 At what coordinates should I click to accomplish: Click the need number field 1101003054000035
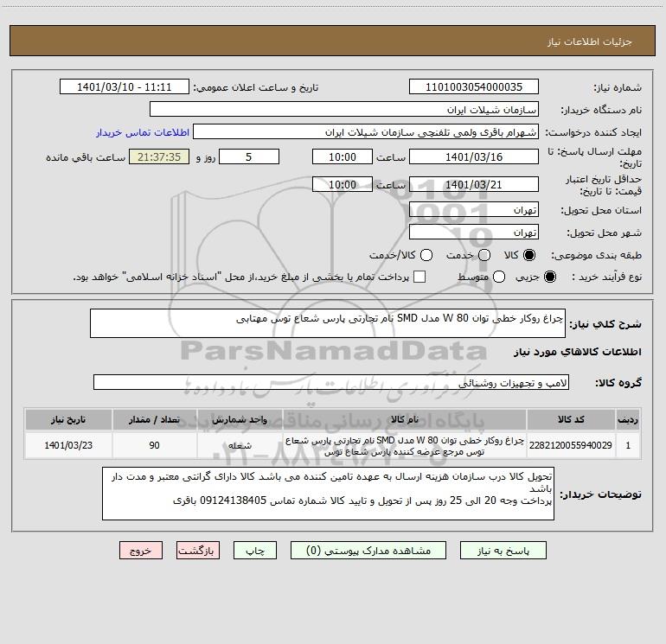(x=474, y=87)
